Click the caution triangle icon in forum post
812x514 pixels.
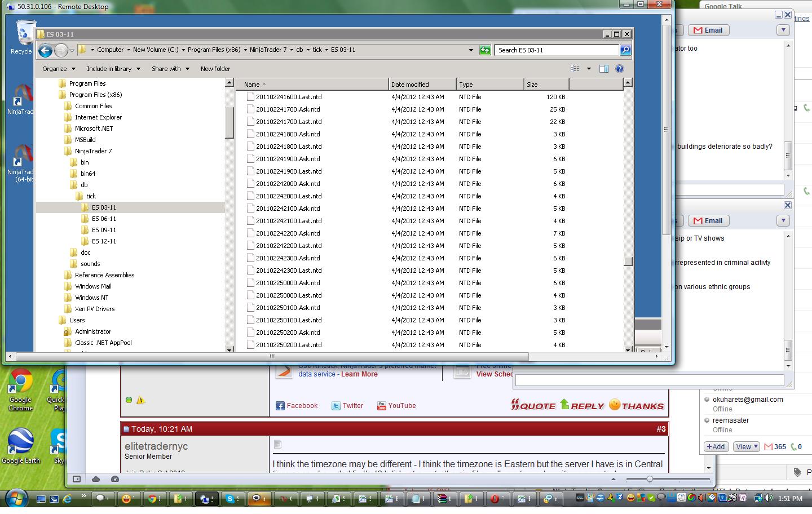[141, 400]
